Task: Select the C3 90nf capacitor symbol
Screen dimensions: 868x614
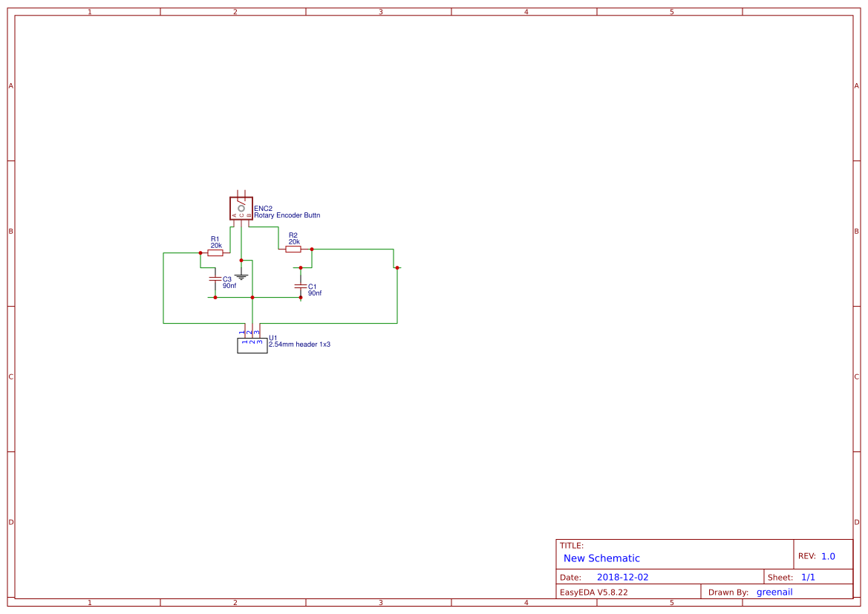Action: pyautogui.click(x=215, y=279)
